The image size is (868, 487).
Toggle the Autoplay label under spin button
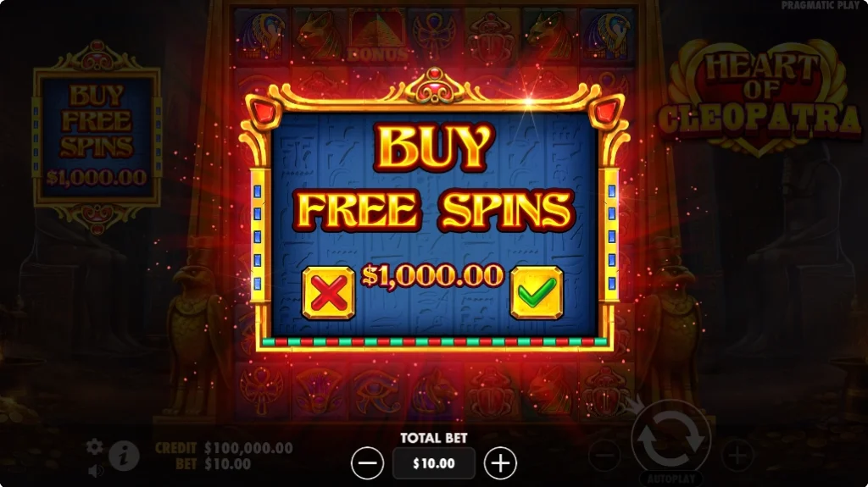click(671, 479)
